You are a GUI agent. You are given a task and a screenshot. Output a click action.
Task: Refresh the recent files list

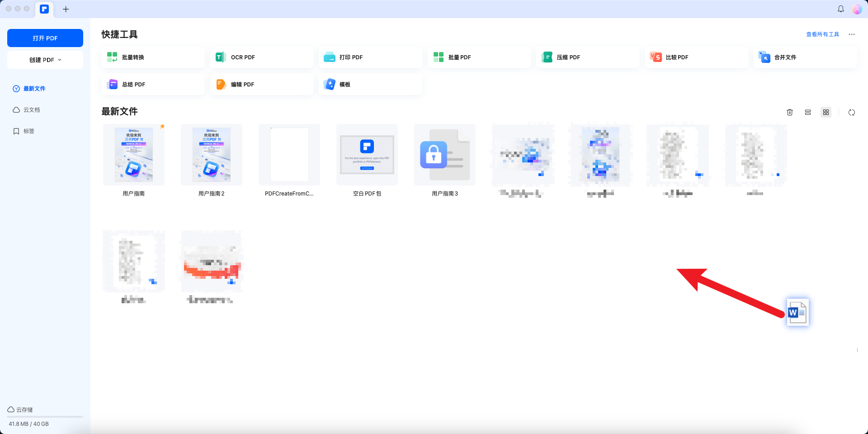click(852, 112)
